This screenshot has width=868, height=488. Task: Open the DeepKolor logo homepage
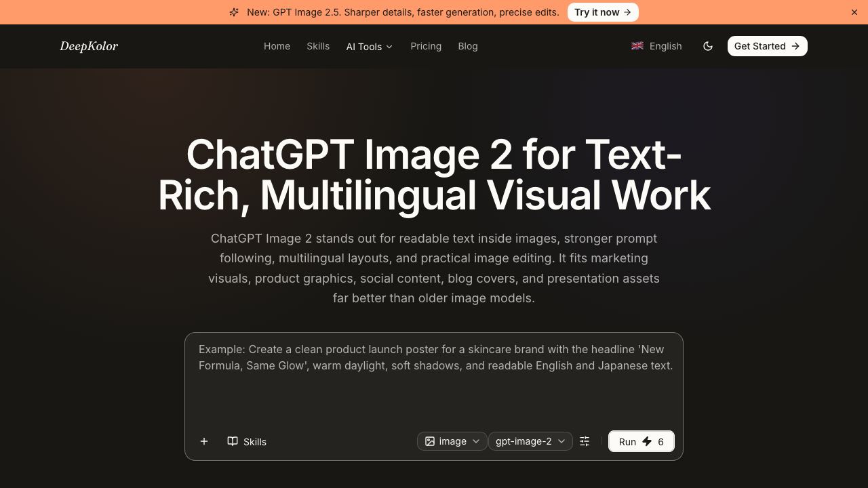point(89,46)
